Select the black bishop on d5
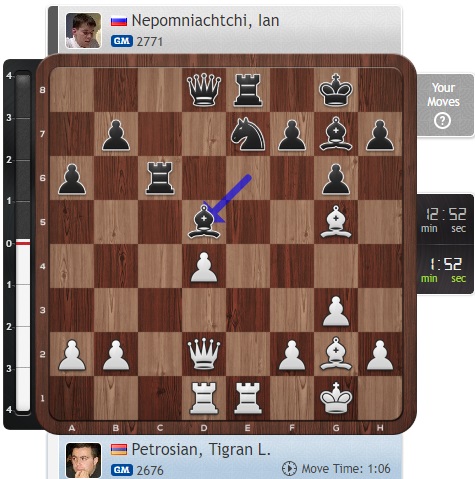The image size is (475, 479). (204, 222)
